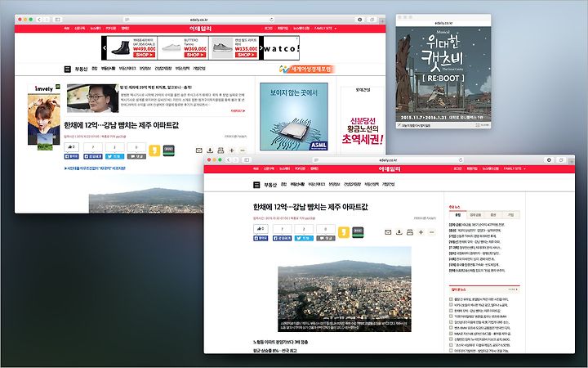Expand FAMILY SITE dropdown in the rear window
588x368 pixels.
[326, 29]
